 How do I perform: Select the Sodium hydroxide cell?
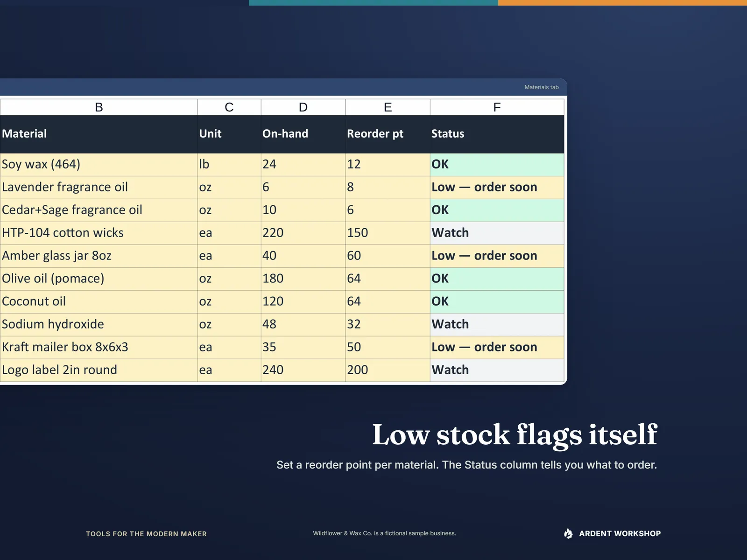pos(99,324)
